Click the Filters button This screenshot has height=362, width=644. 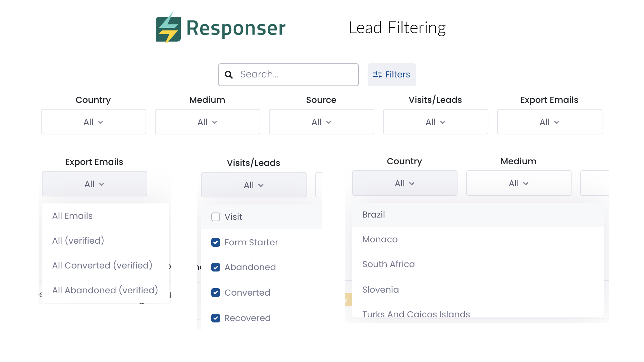click(x=392, y=74)
